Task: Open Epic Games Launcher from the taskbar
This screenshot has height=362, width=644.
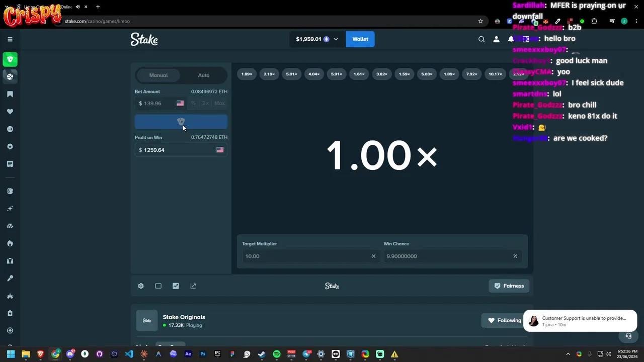Action: click(x=218, y=354)
